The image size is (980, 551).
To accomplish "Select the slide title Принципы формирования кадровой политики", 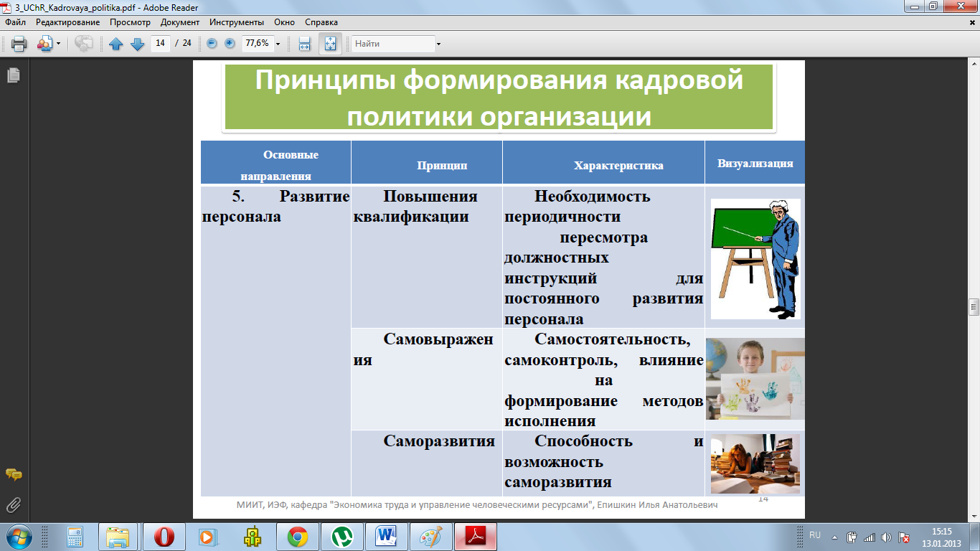I will pos(499,98).
